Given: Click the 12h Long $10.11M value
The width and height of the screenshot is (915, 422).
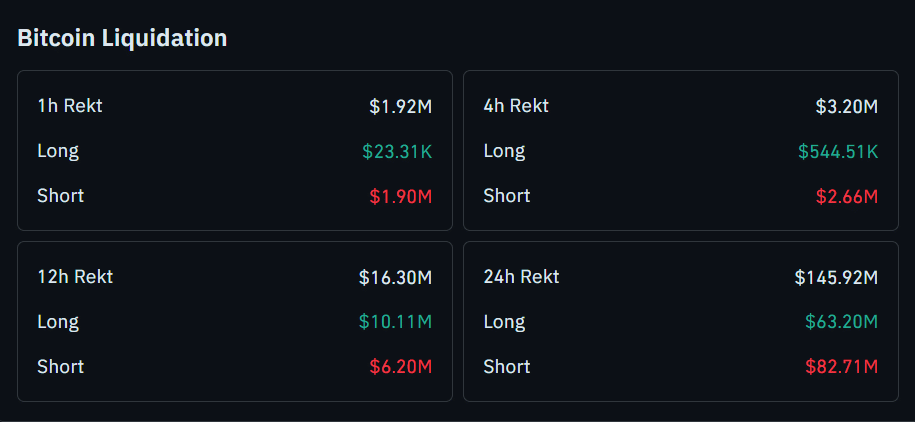Looking at the screenshot, I should [395, 322].
